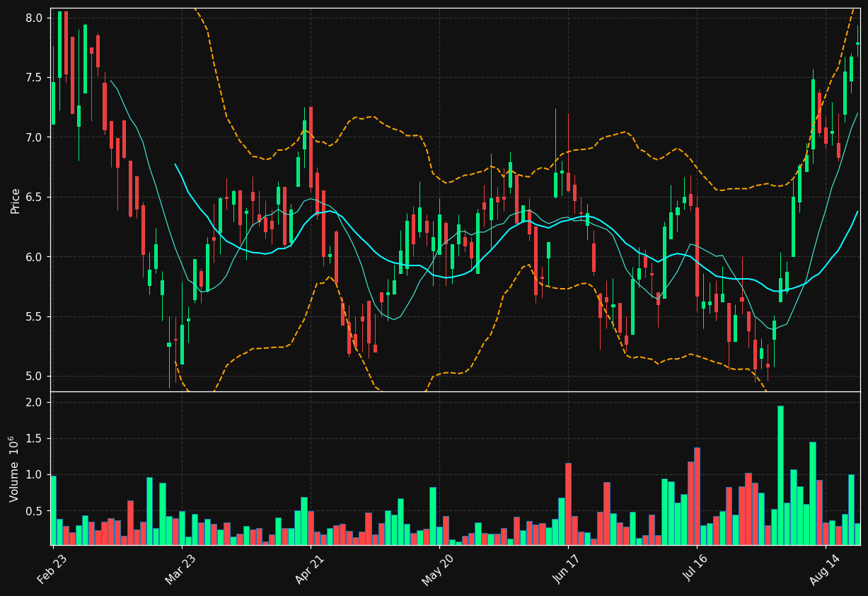
Task: Click the Mar 23 date label
Action: click(183, 569)
